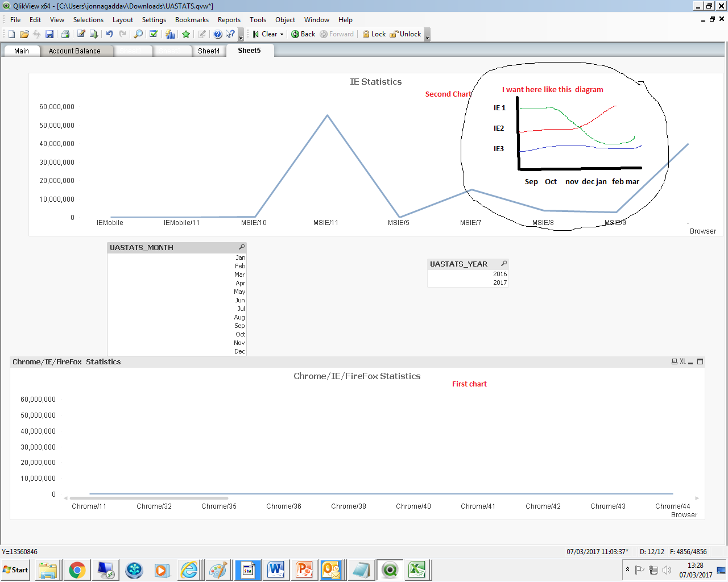Screen dimensions: 728x582
Task: Clear all selections with the Clear button
Action: 265,34
